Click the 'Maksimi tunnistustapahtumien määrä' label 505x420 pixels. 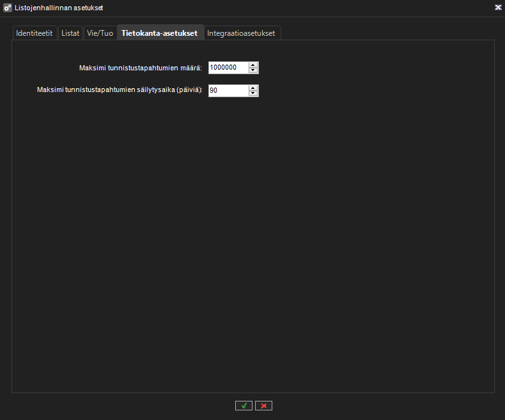[141, 68]
